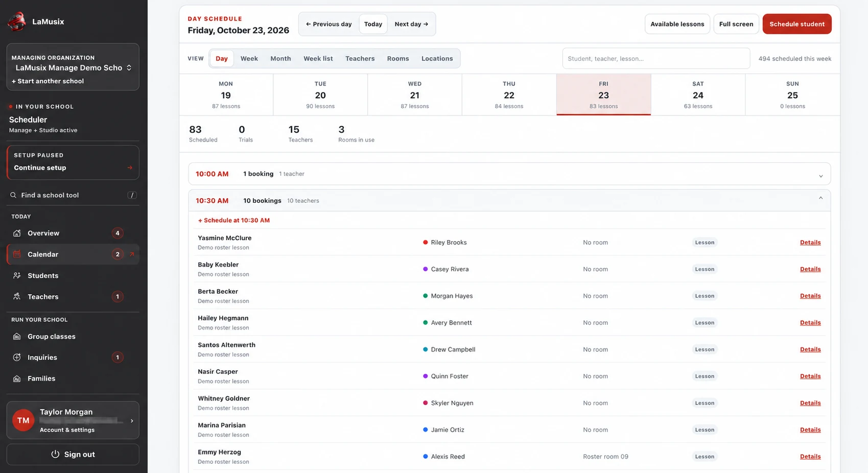Open the Teachers view tab
The image size is (868, 473).
tap(360, 58)
